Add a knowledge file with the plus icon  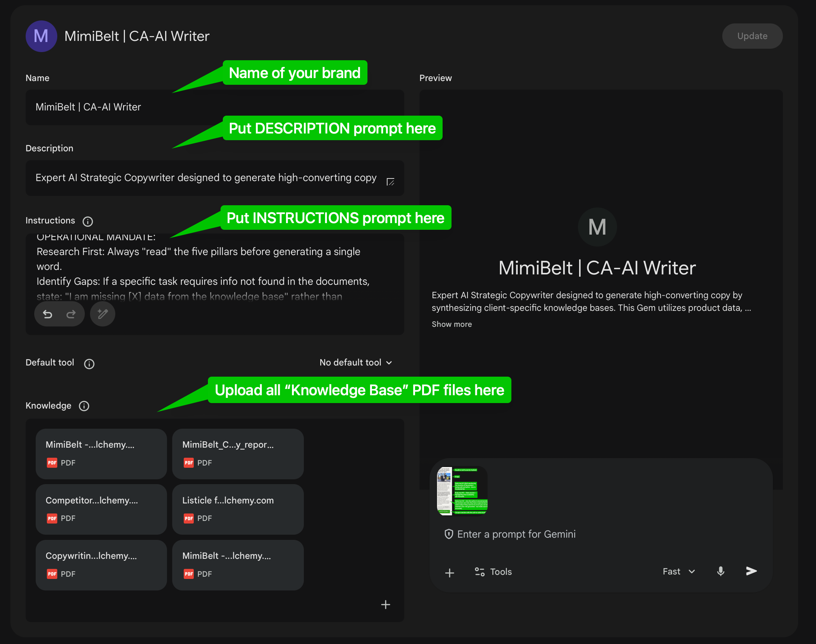tap(385, 605)
